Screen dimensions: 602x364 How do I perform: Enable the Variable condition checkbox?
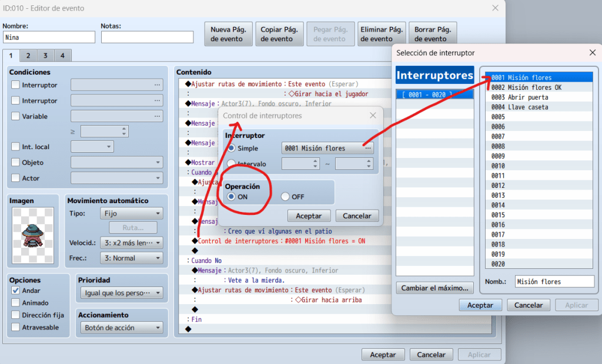pyautogui.click(x=16, y=116)
